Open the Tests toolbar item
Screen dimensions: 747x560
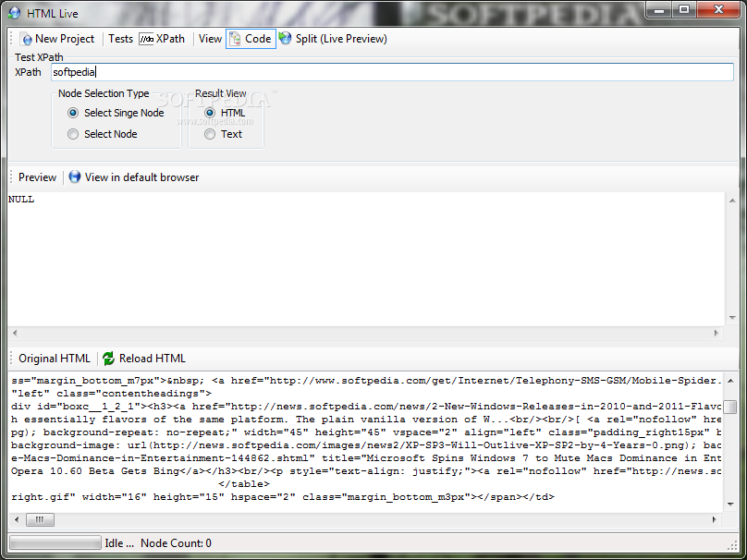120,39
